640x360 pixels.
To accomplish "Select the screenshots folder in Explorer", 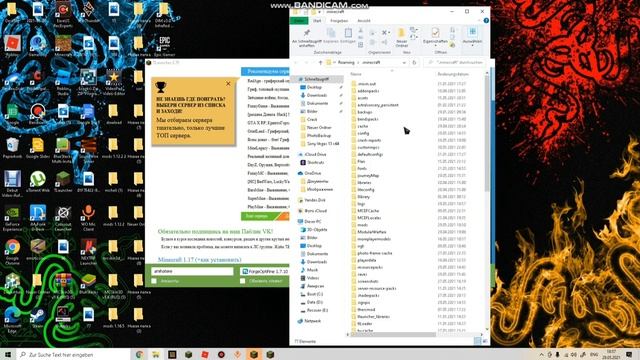I will [368, 281].
